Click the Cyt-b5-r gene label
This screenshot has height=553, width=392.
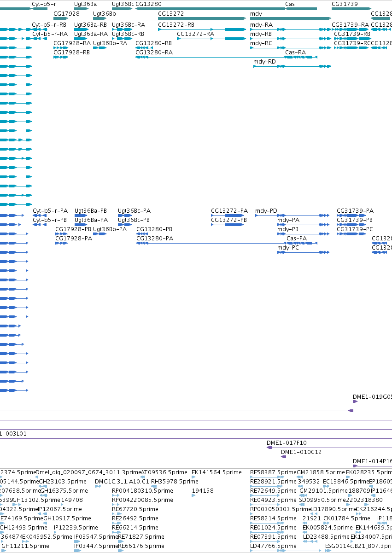click(x=44, y=4)
